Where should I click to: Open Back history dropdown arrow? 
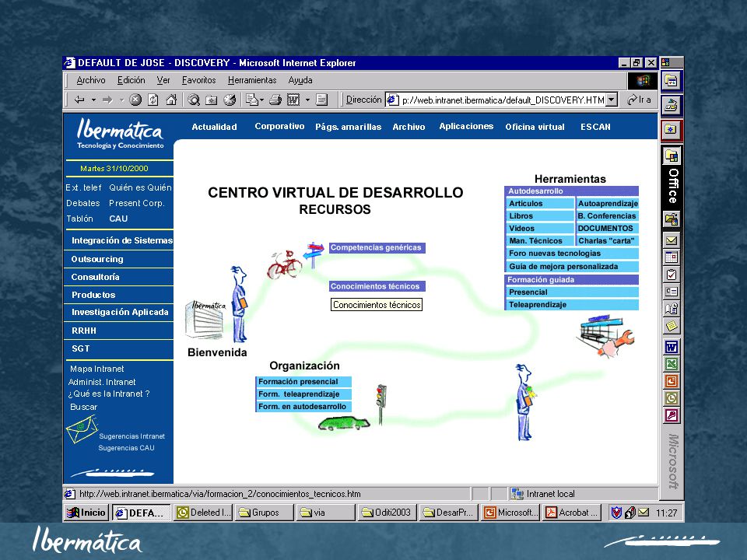point(93,100)
